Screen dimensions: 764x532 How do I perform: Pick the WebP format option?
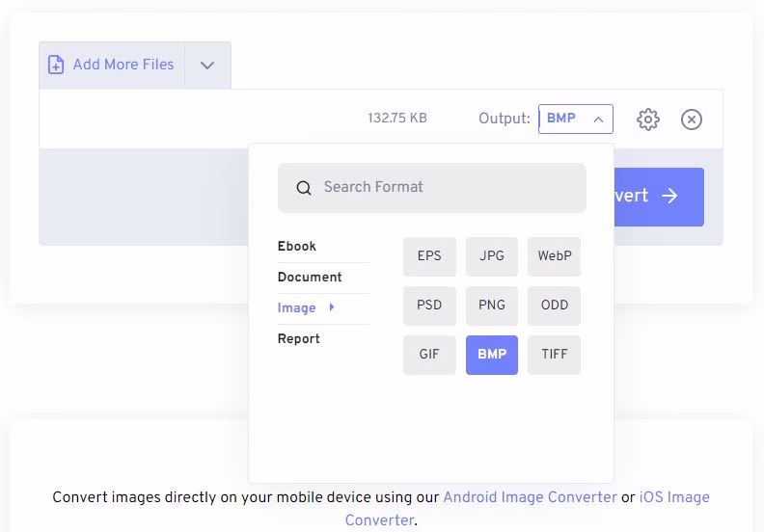point(555,255)
